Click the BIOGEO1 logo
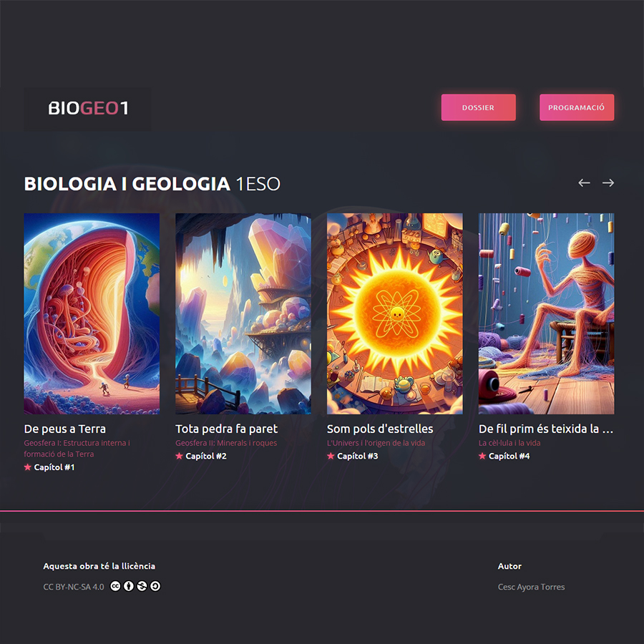Image resolution: width=644 pixels, height=644 pixels. point(88,109)
